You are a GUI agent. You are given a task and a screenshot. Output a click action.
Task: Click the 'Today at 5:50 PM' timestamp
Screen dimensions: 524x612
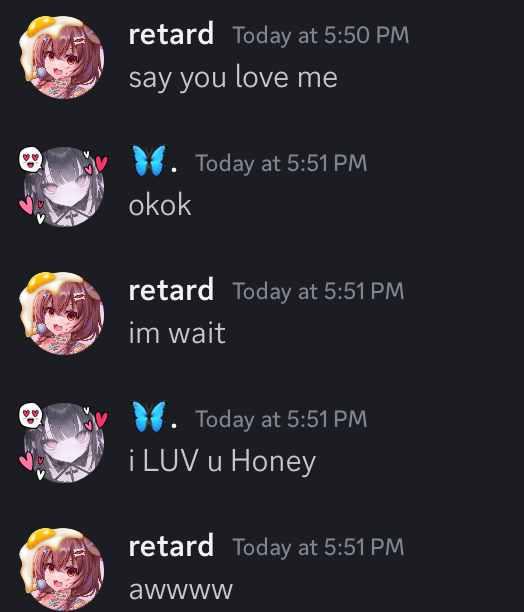(x=321, y=36)
